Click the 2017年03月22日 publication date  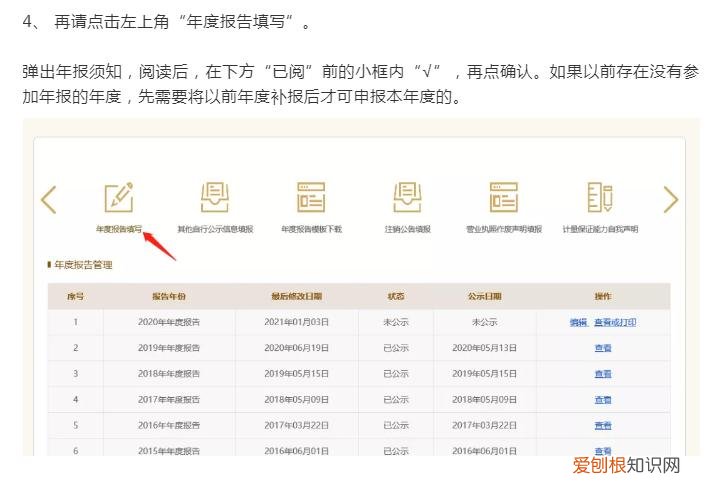tap(484, 425)
